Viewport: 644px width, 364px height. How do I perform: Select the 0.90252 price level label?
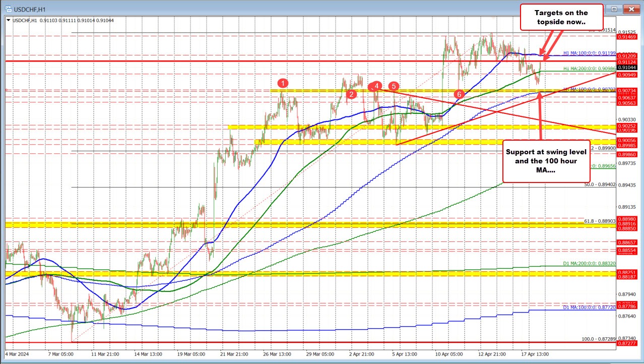pos(626,125)
